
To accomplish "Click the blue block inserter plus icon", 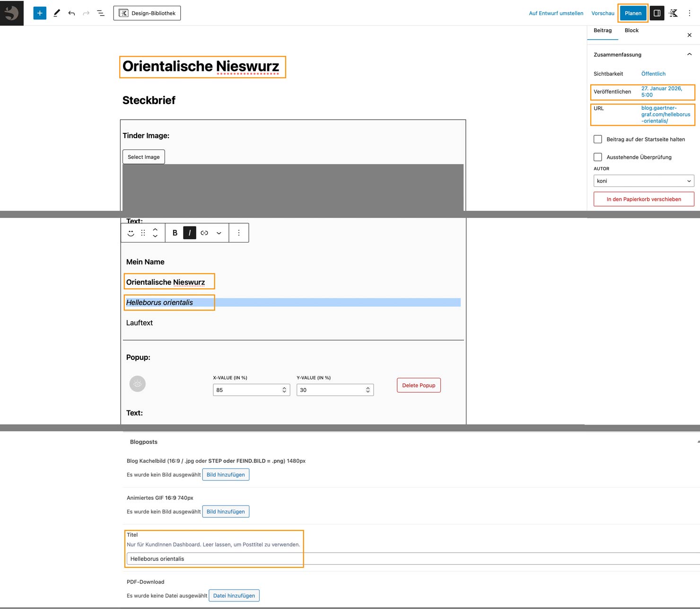I will pyautogui.click(x=40, y=13).
